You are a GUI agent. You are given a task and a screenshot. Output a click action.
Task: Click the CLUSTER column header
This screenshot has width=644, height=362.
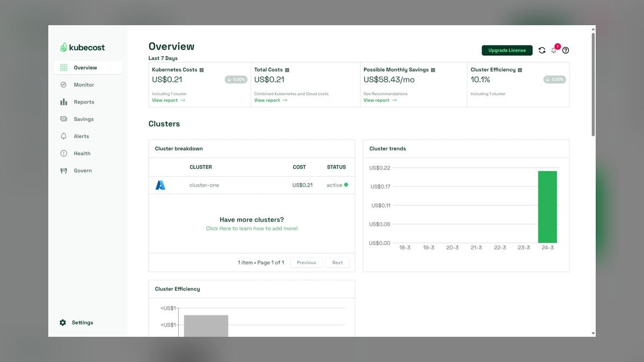coord(201,167)
